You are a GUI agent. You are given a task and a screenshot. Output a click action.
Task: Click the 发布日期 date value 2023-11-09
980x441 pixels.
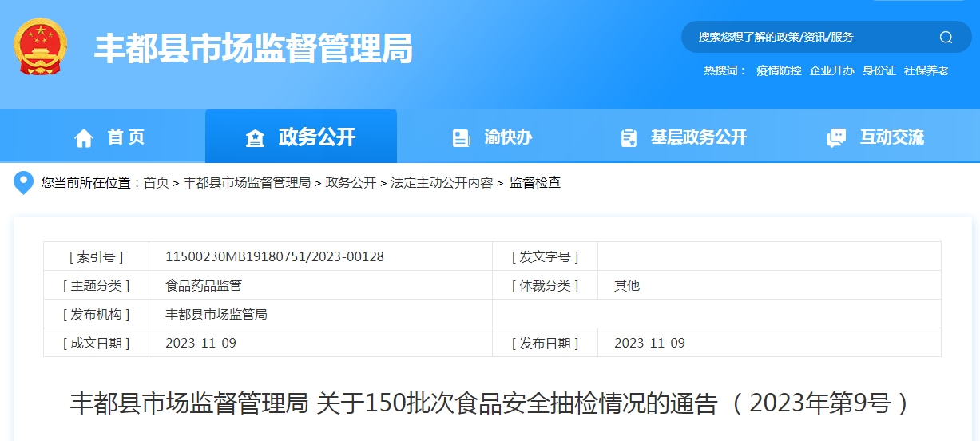(x=649, y=343)
